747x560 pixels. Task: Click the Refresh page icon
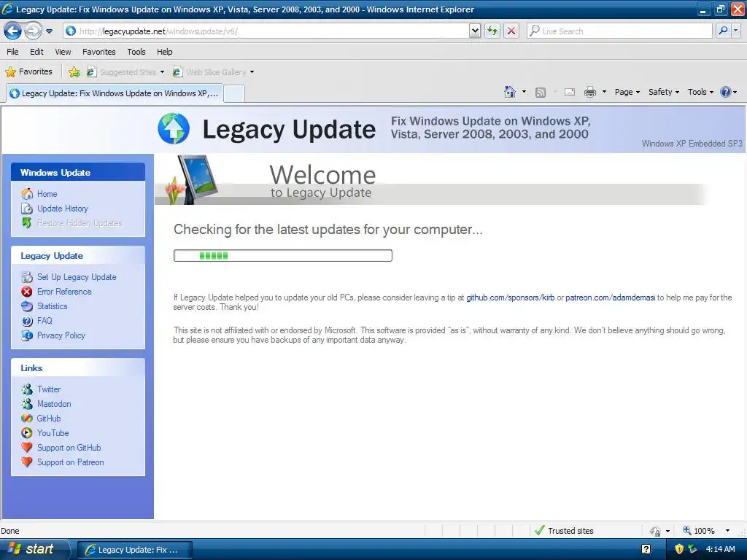492,31
